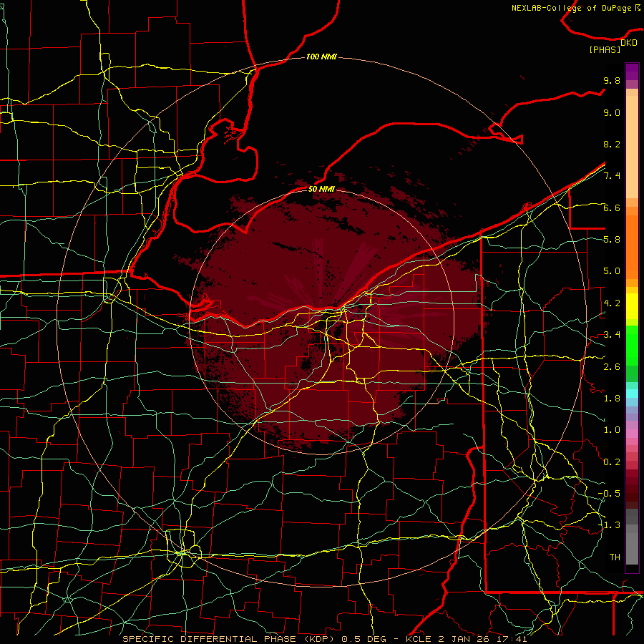Select the 100 NMI range ring label
Viewport: 644px width, 644px height.
pyautogui.click(x=321, y=57)
